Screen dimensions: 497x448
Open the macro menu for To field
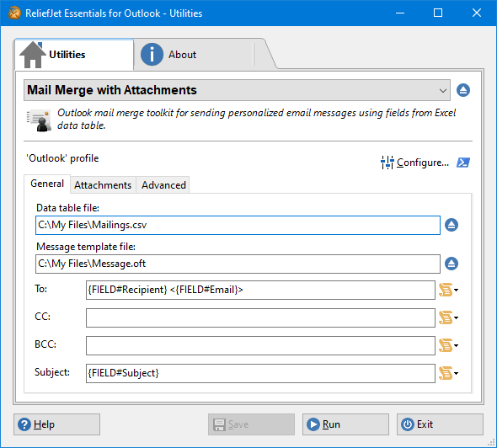(448, 290)
